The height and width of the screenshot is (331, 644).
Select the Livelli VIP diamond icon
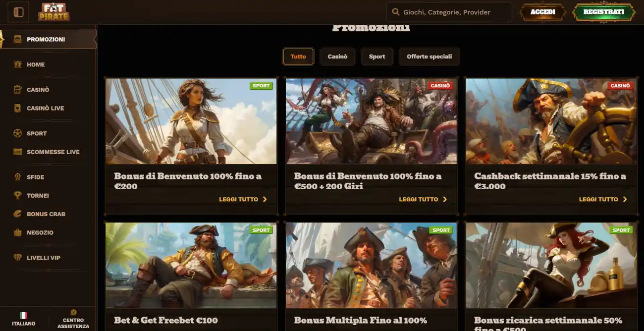click(x=18, y=258)
